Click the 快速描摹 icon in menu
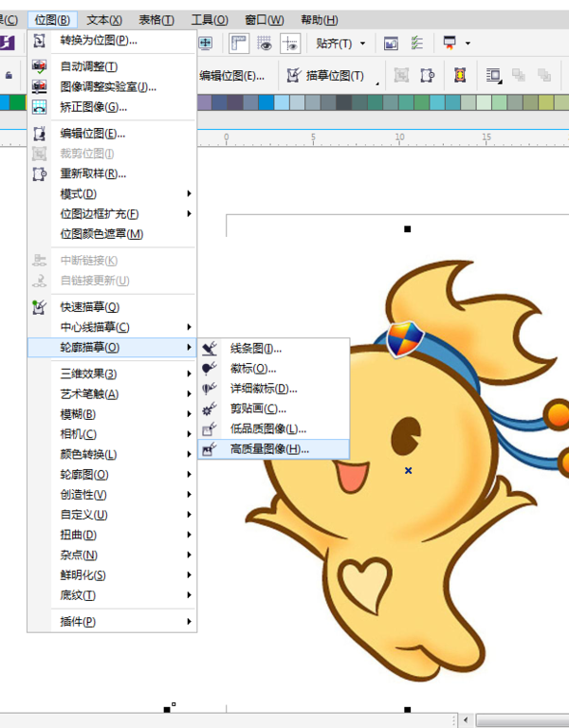Viewport: 569px width, 728px height. (x=39, y=307)
